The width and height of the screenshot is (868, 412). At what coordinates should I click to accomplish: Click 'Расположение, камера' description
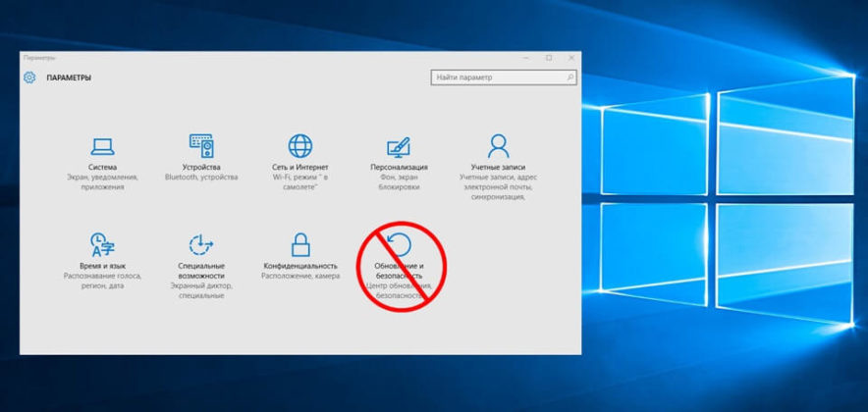[x=300, y=276]
